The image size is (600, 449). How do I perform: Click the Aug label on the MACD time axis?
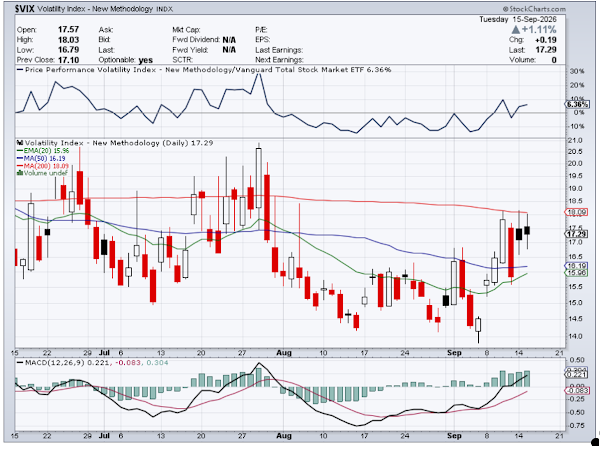coord(284,436)
